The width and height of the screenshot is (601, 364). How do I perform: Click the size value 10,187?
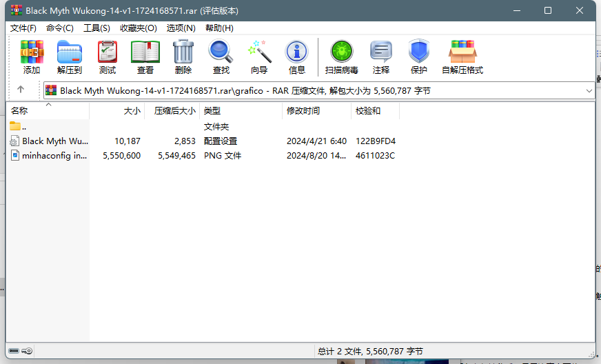point(128,141)
